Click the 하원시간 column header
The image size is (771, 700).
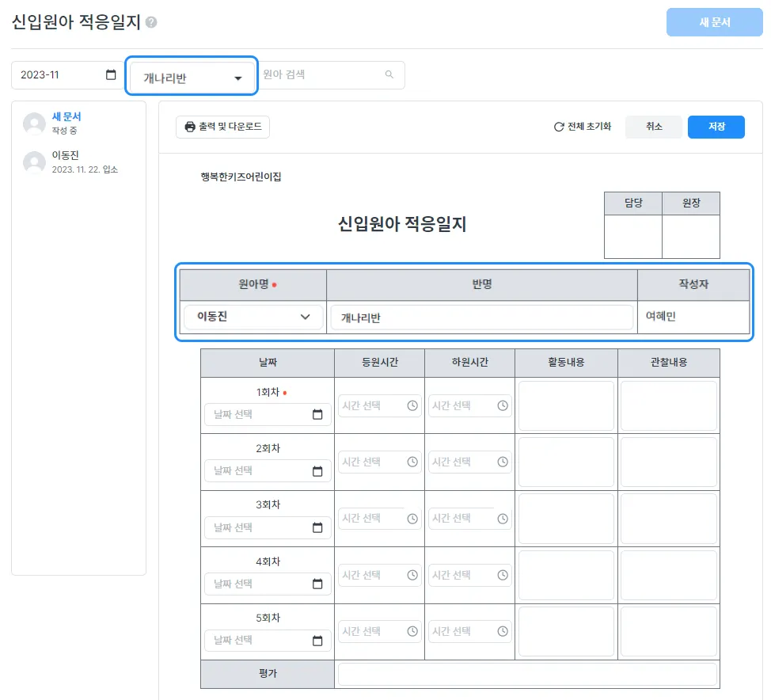(x=470, y=363)
